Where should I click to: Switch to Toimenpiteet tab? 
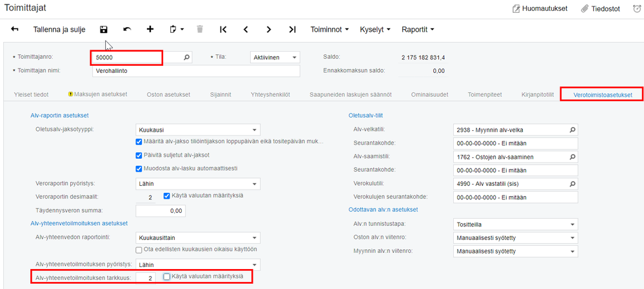tap(485, 95)
